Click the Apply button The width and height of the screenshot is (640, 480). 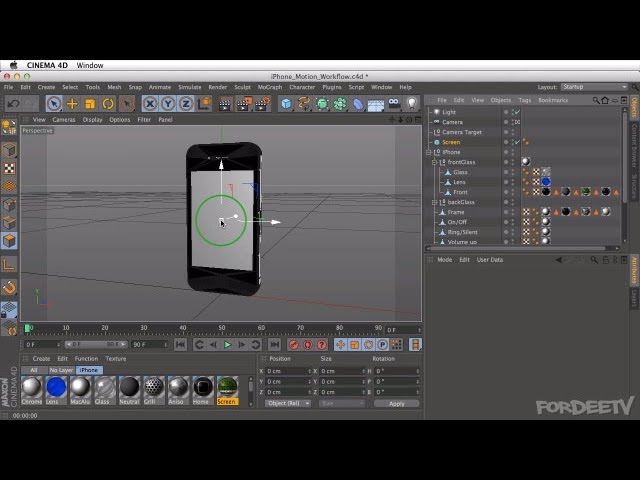pos(396,404)
